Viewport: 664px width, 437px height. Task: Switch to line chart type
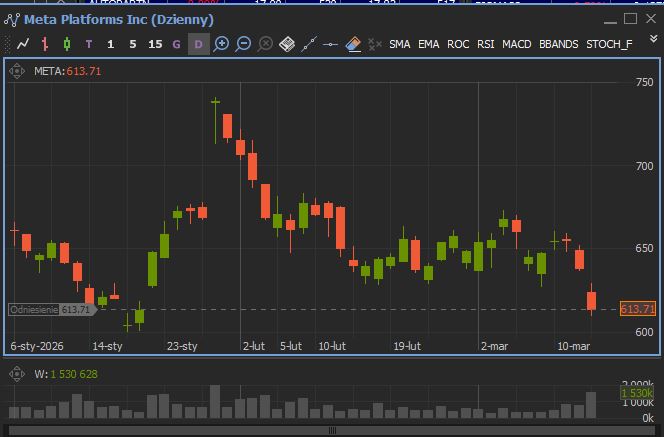coord(23,44)
